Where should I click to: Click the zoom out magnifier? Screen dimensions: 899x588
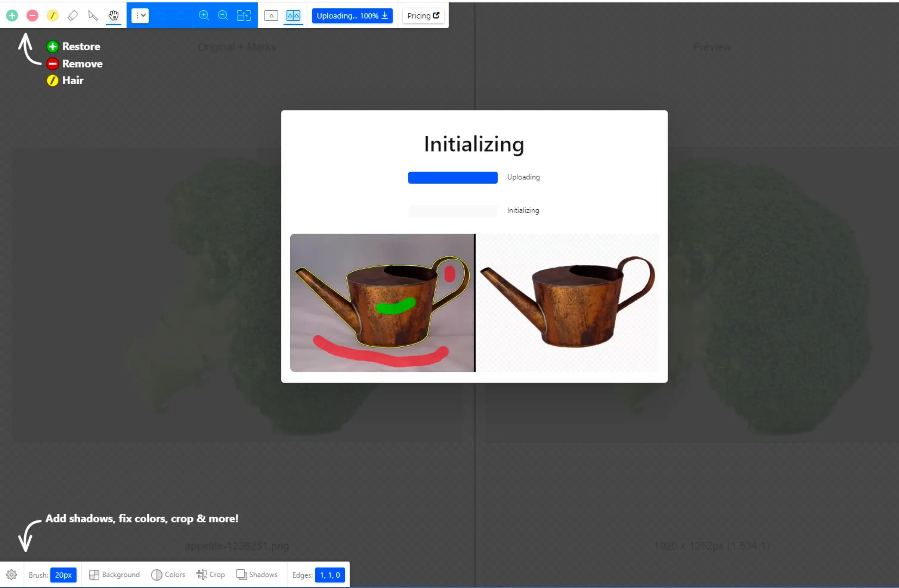[x=223, y=15]
